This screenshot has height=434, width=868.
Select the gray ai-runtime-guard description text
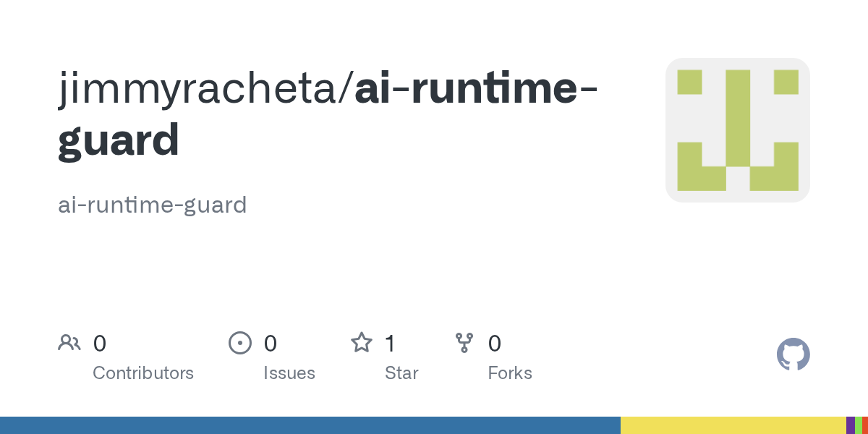152,205
